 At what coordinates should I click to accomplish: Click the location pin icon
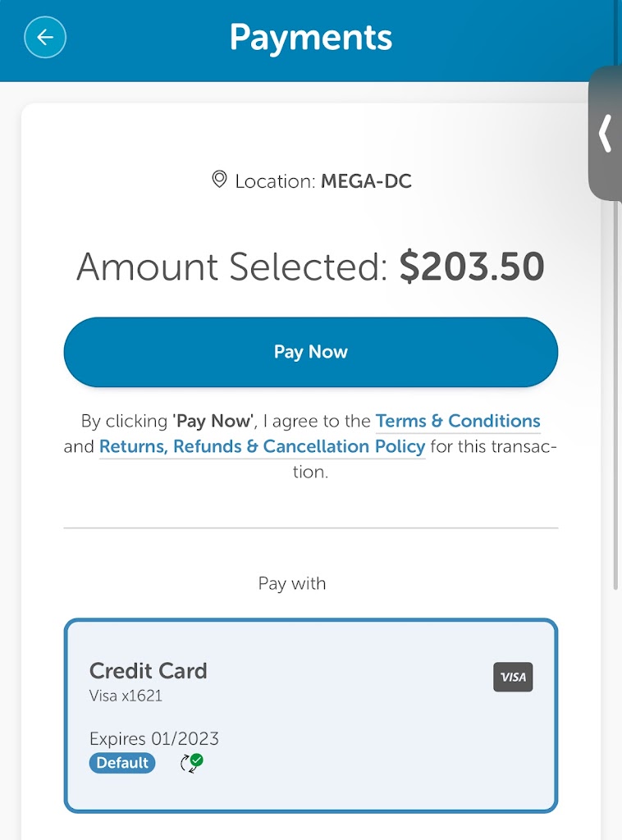click(x=219, y=180)
